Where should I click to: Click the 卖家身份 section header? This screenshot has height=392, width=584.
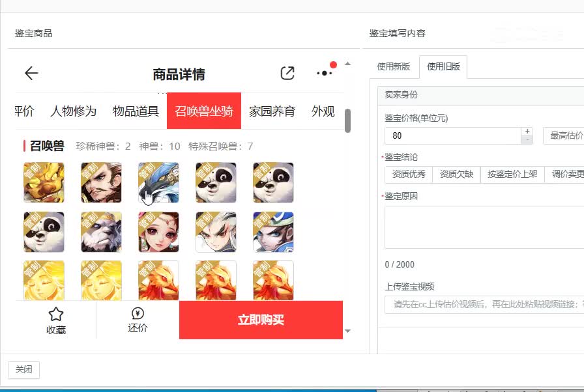click(480, 95)
